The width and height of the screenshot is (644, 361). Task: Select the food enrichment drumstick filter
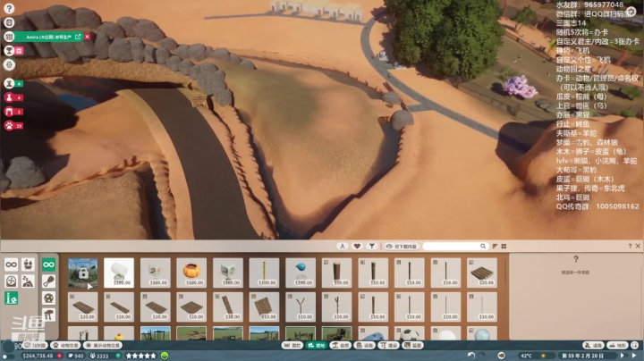pos(48,281)
